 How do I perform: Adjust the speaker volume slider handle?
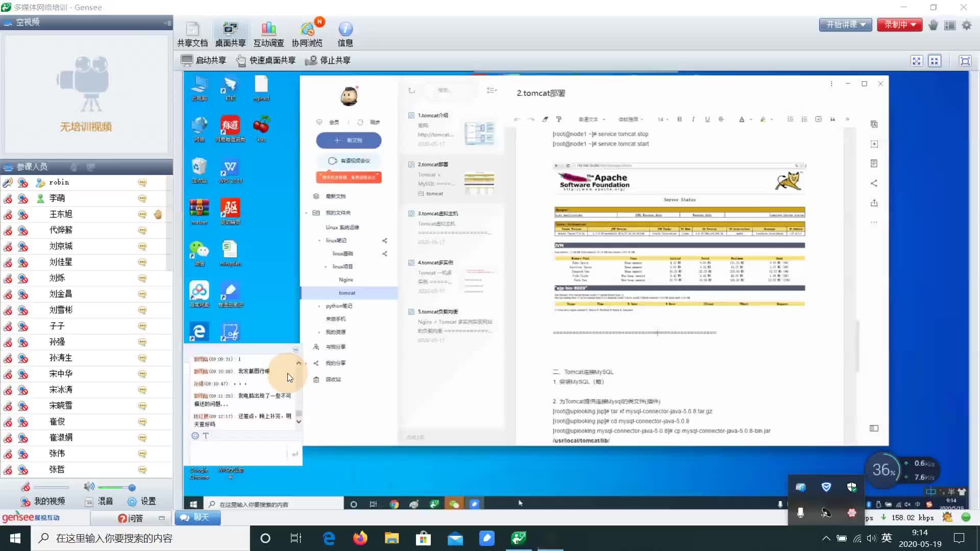[x=132, y=487]
